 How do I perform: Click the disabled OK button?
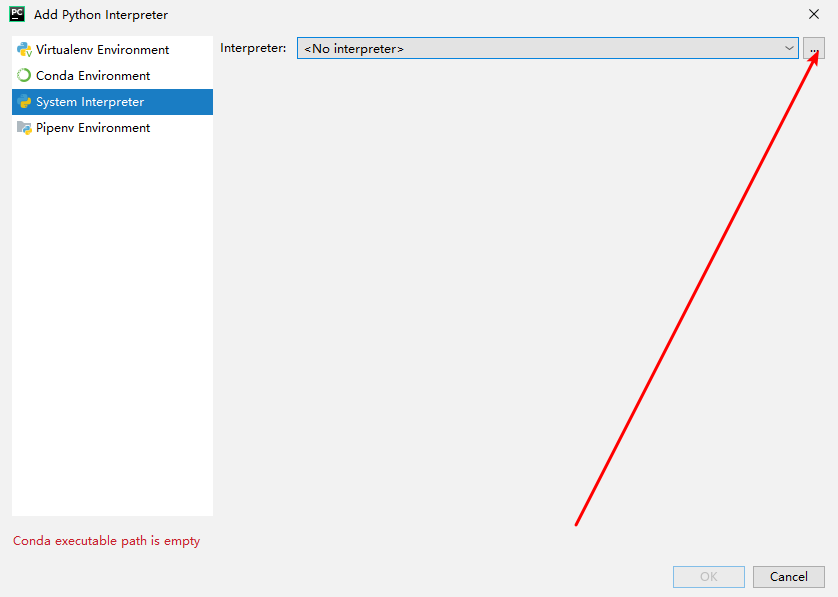pyautogui.click(x=709, y=577)
